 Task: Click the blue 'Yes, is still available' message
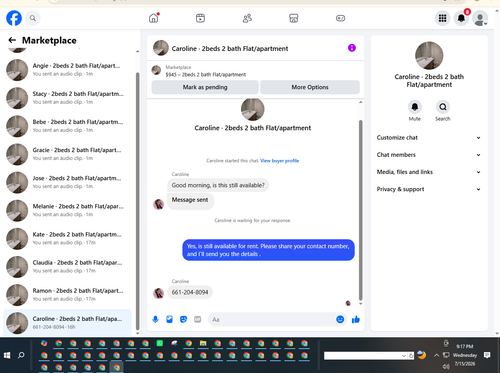tap(268, 250)
